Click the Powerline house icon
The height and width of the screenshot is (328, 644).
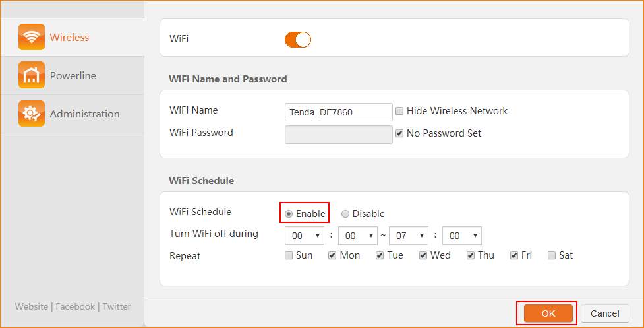tap(32, 75)
